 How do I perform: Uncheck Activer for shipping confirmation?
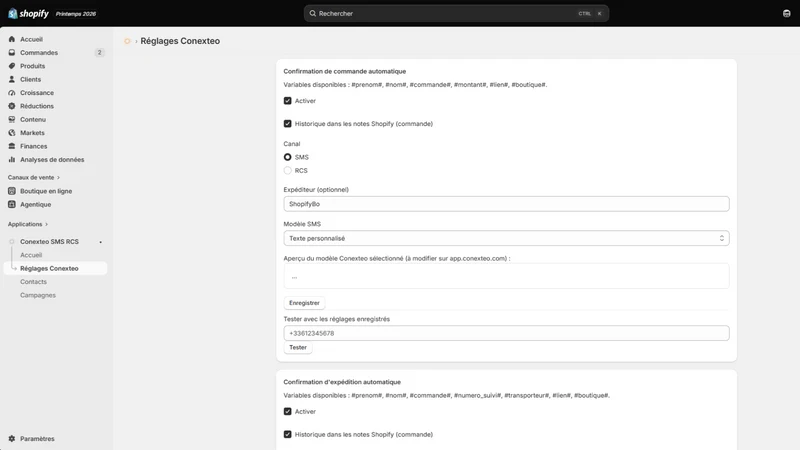(x=288, y=411)
